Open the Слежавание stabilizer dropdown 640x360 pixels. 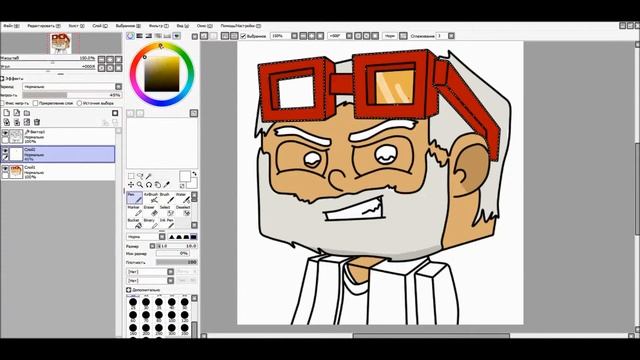click(x=451, y=36)
